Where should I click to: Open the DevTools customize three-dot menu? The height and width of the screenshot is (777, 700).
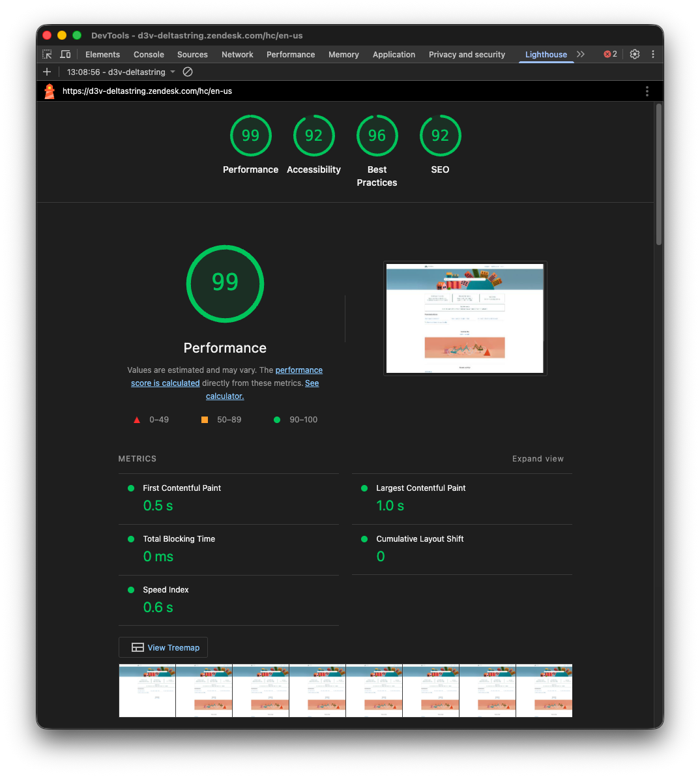pyautogui.click(x=653, y=54)
